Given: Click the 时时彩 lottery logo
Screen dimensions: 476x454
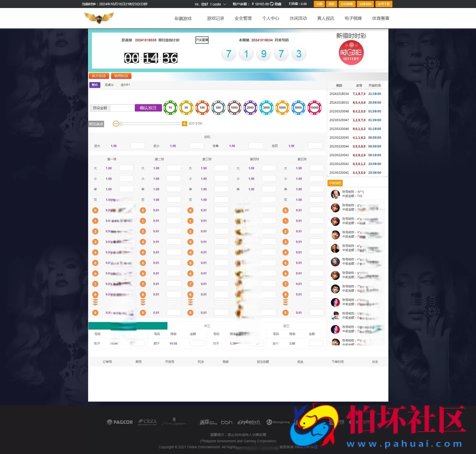Looking at the screenshot, I should pos(351,53).
